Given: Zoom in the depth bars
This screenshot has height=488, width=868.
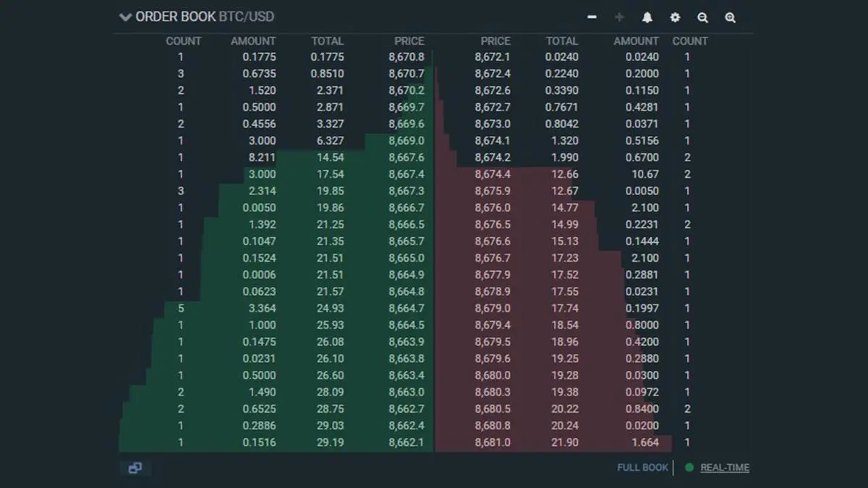Looking at the screenshot, I should 731,17.
